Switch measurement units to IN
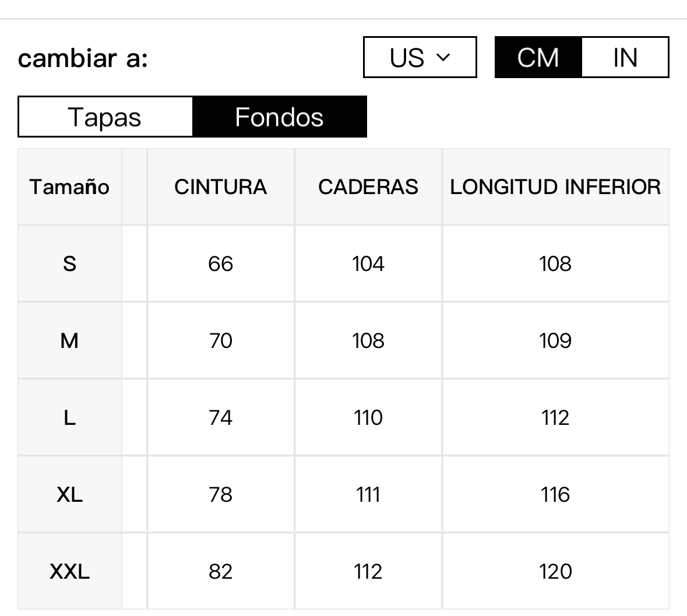687x616 pixels. coord(625,57)
